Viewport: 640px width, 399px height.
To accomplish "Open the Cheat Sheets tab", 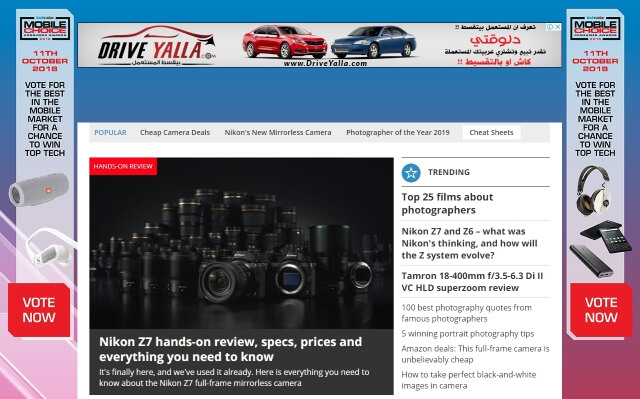I will [491, 133].
